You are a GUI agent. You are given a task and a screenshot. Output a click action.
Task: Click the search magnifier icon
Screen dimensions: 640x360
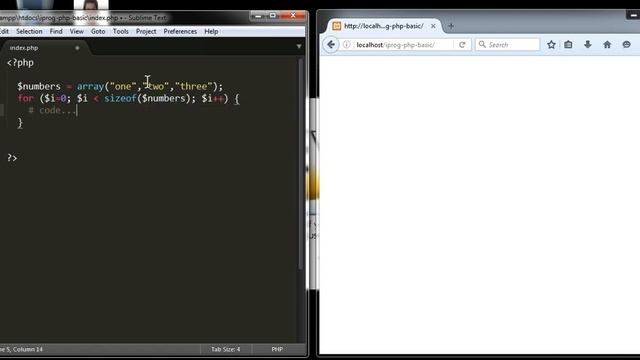click(x=482, y=44)
